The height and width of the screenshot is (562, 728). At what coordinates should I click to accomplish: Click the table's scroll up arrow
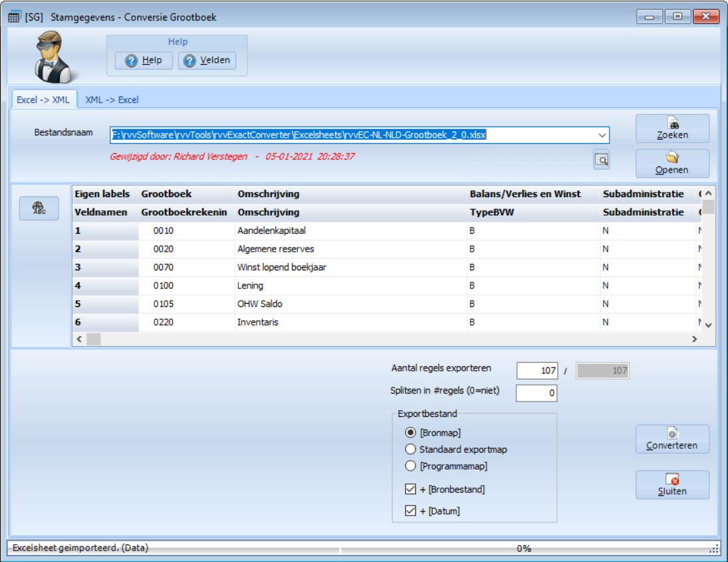708,193
